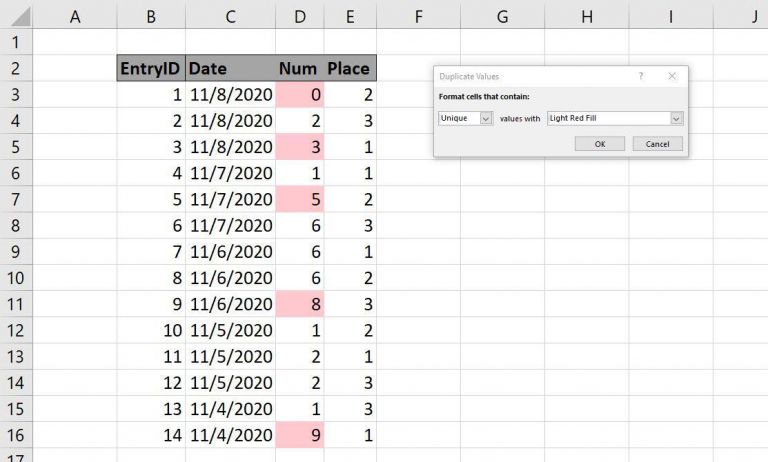Select the Num header cell
Screen dimensions: 768x462
pyautogui.click(x=300, y=69)
